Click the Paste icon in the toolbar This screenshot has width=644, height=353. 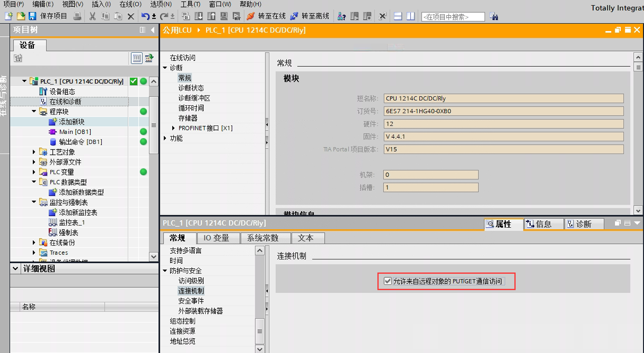click(118, 16)
